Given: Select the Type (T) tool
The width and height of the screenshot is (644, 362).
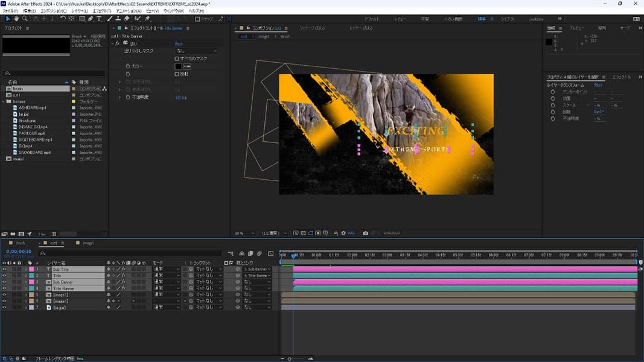Looking at the screenshot, I should click(x=100, y=19).
